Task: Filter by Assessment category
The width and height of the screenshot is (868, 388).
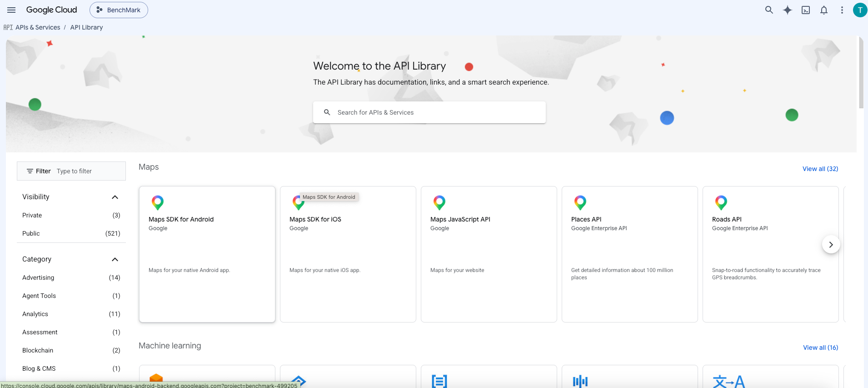Action: (71, 332)
